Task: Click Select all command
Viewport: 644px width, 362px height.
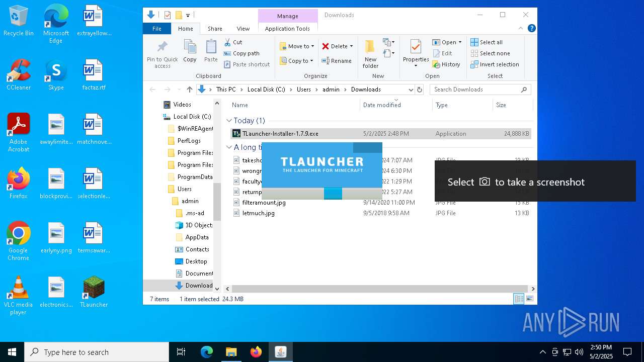Action: tap(487, 42)
